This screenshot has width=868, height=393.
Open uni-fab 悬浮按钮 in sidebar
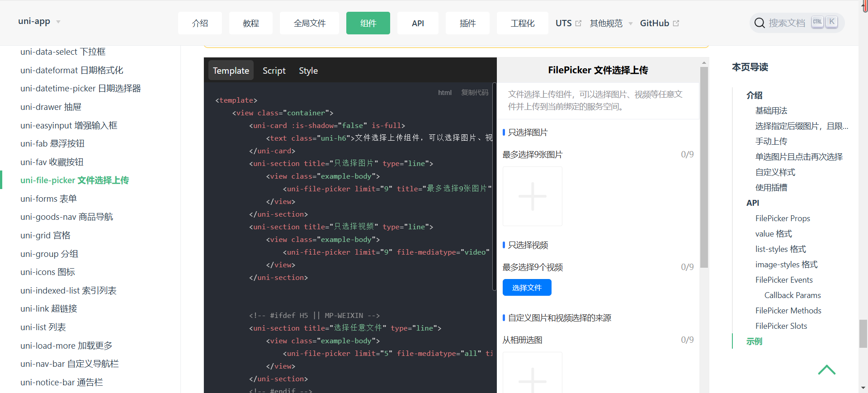[52, 143]
